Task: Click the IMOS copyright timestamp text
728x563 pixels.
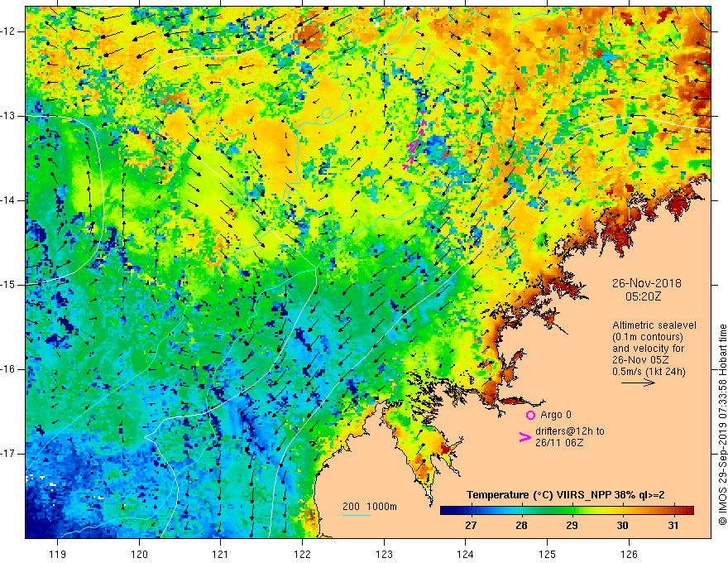Action: coord(722,425)
